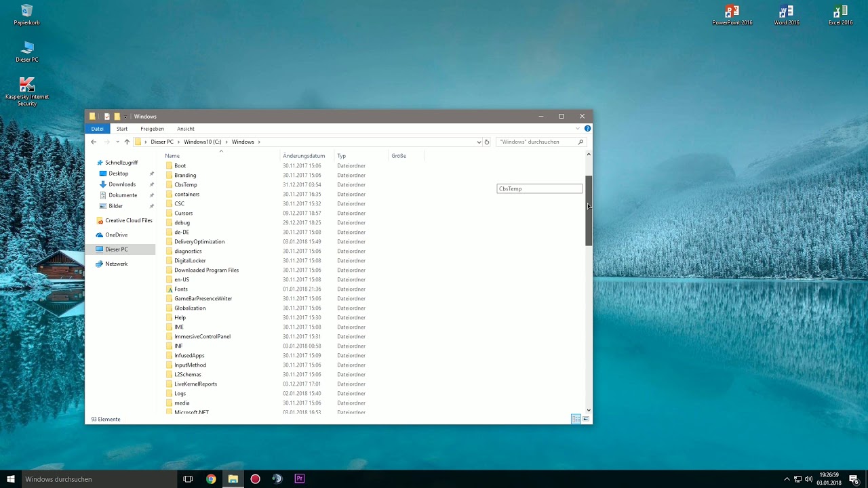The image size is (868, 488).
Task: Select the PowerPoint 2016 desktop shortcut
Action: tap(732, 15)
